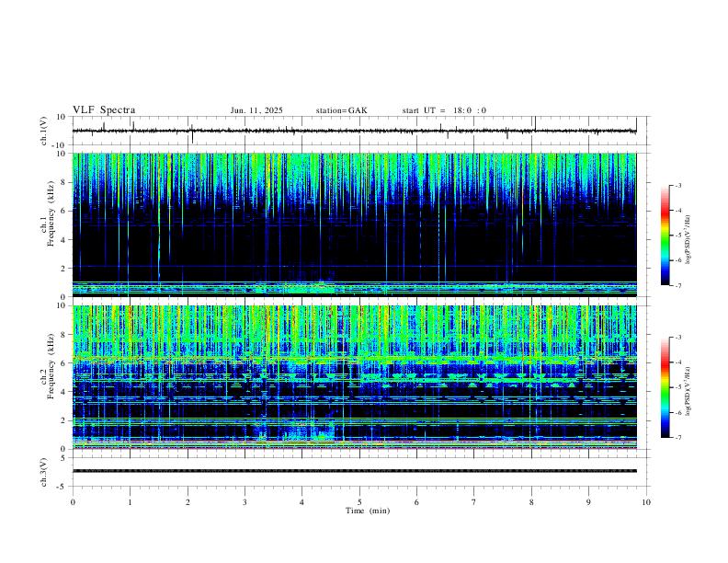The image size is (728, 563).
Task: Click the upper color scale bar beside ch.1
Action: click(665, 236)
